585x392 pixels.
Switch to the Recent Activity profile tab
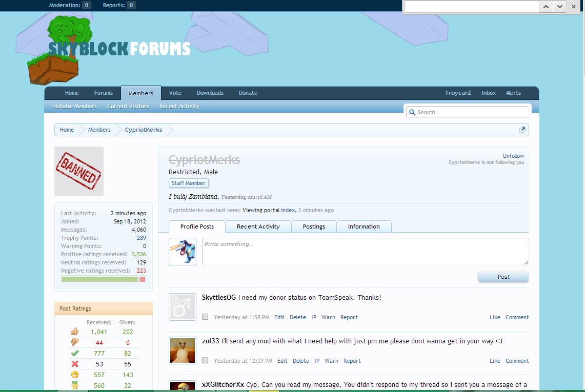coord(258,227)
